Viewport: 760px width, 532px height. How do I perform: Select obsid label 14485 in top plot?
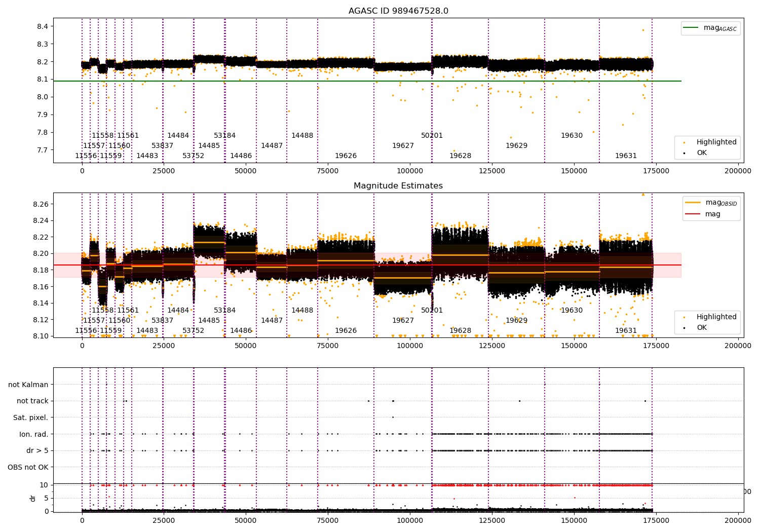click(x=209, y=145)
